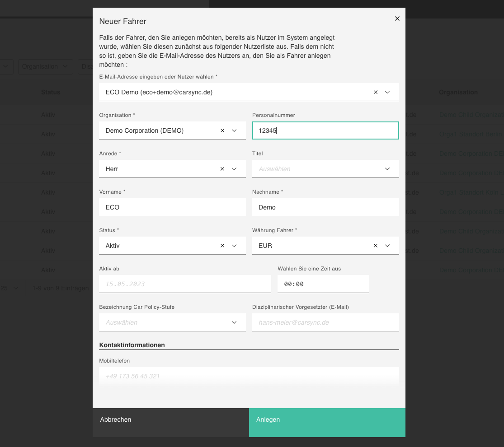Open the Anrede dropdown chevron
This screenshot has width=504, height=447.
pos(234,169)
